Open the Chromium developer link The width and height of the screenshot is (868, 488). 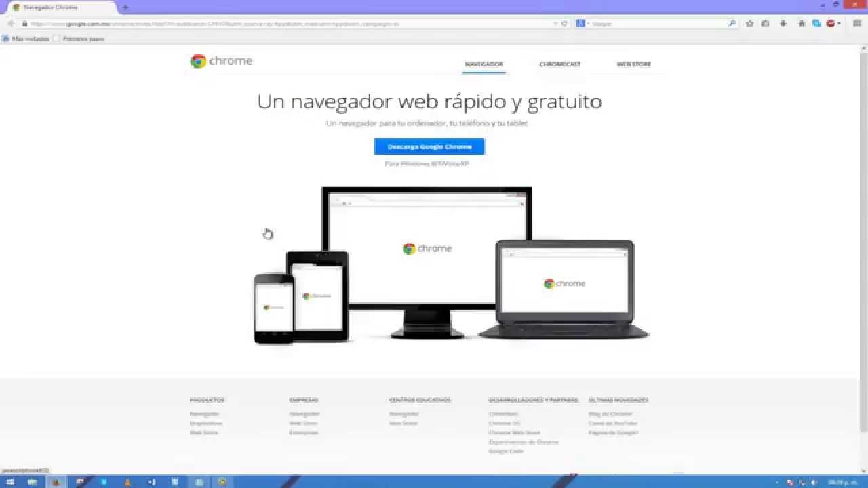click(x=503, y=413)
